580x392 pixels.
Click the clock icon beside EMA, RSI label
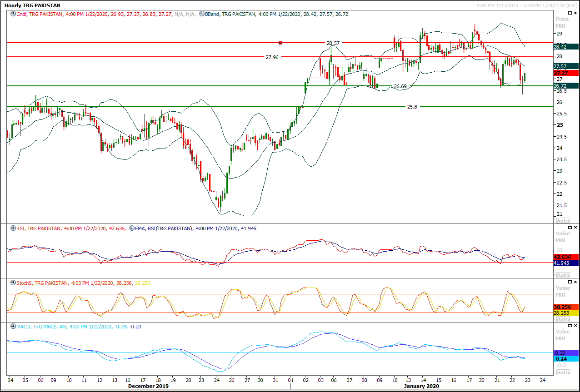coord(132,228)
